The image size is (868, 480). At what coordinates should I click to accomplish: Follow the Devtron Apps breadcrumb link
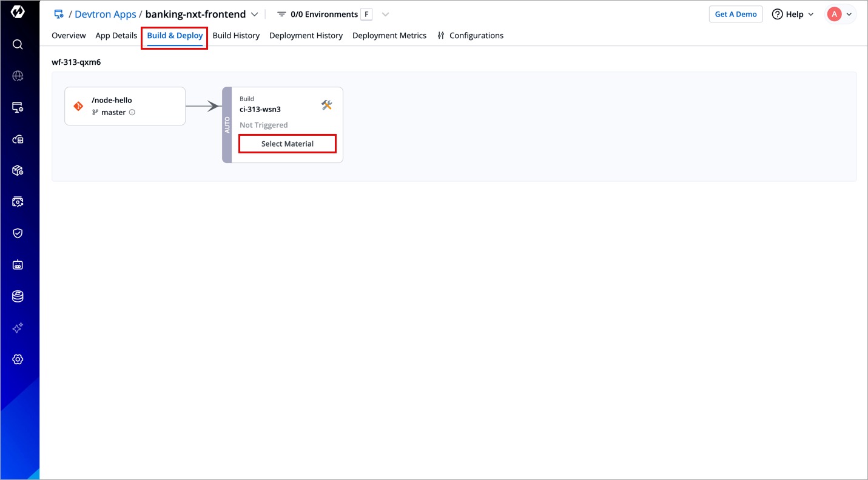(105, 15)
